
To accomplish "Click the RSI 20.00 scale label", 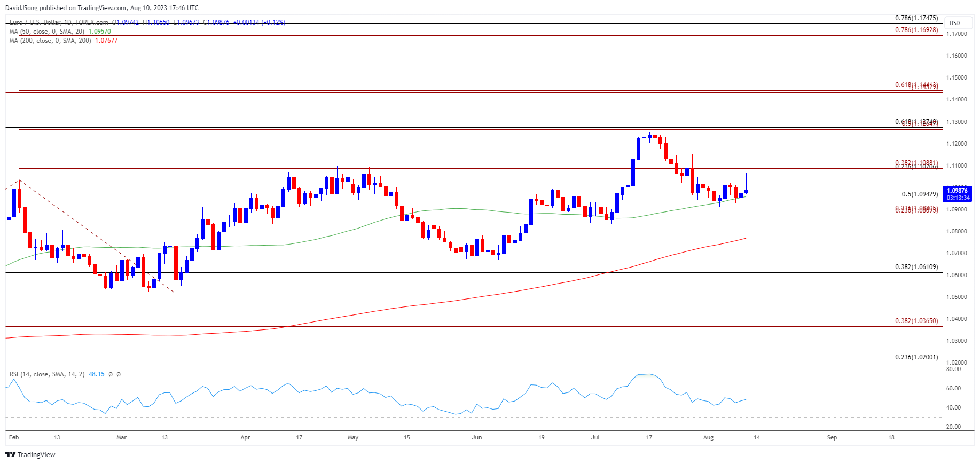I will click(953, 427).
